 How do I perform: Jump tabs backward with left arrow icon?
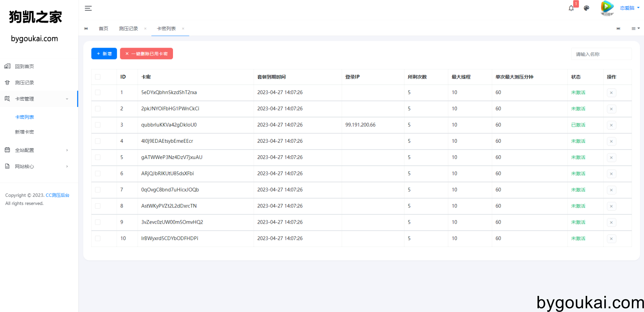click(86, 29)
